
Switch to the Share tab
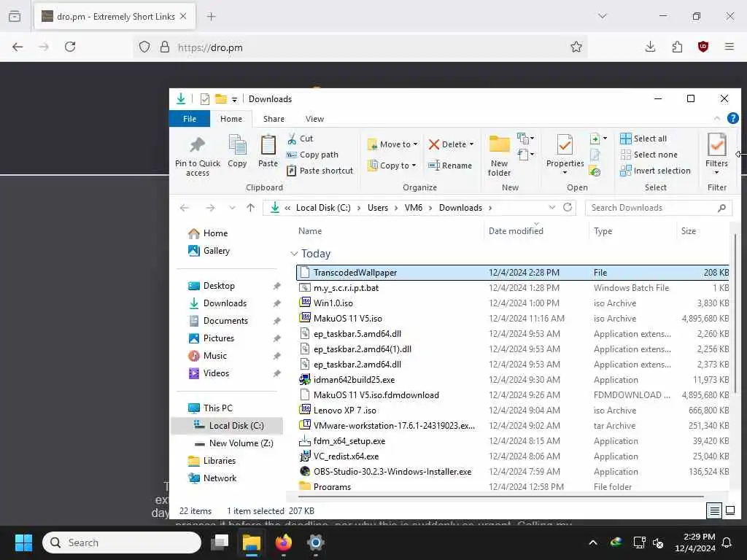pos(274,119)
